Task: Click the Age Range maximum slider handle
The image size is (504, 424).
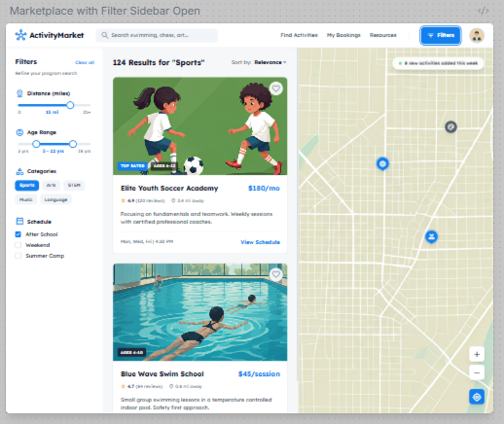Action: pos(73,144)
